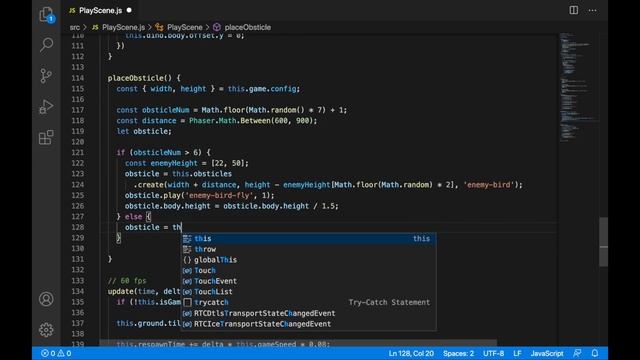
Task: Split the editor to the right
Action: (x=573, y=10)
